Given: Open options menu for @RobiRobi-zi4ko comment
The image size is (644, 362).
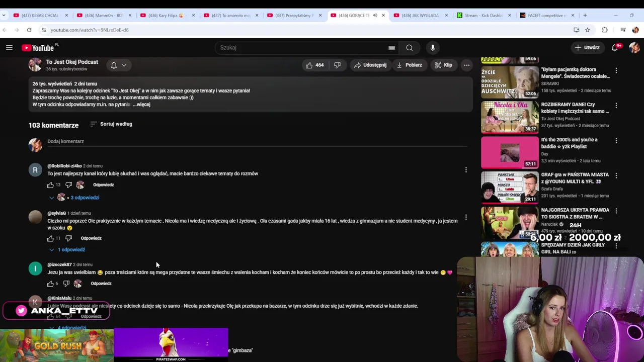Looking at the screenshot, I should [x=466, y=170].
